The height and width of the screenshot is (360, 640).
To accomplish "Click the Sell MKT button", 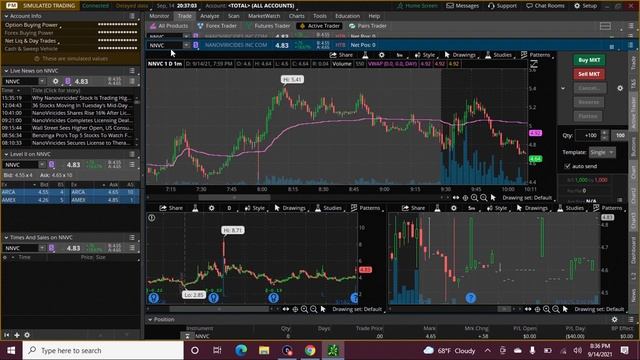I will [x=589, y=74].
